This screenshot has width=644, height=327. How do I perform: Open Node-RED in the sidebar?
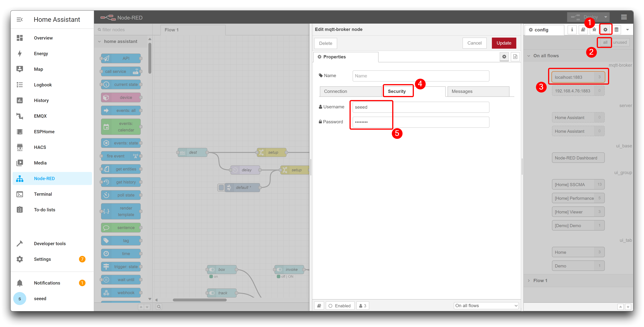52,178
